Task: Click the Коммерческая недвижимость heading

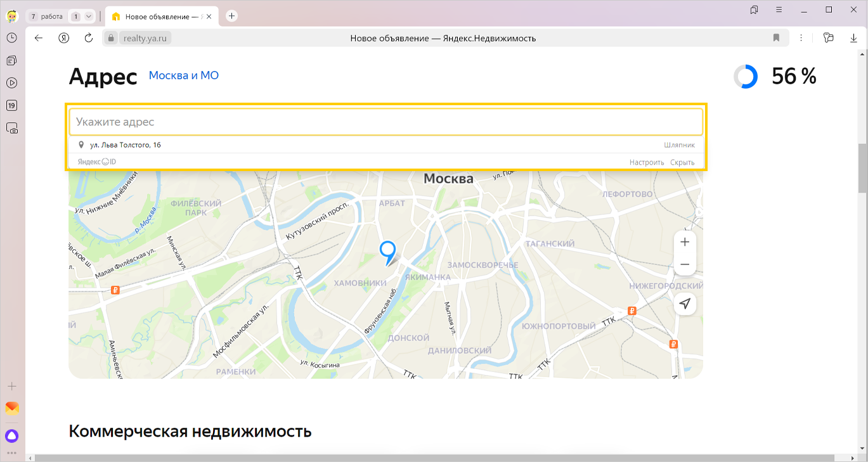Action: click(x=190, y=432)
